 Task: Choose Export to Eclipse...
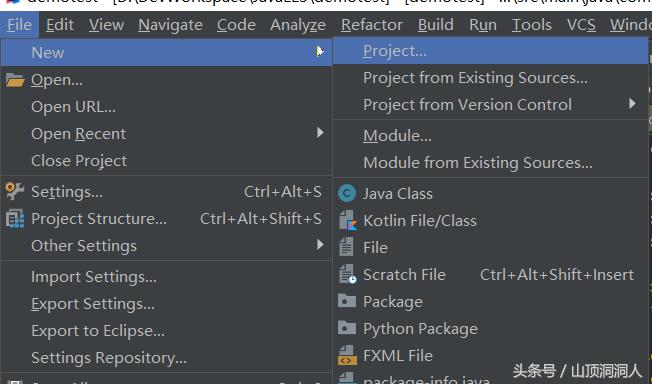click(166, 331)
